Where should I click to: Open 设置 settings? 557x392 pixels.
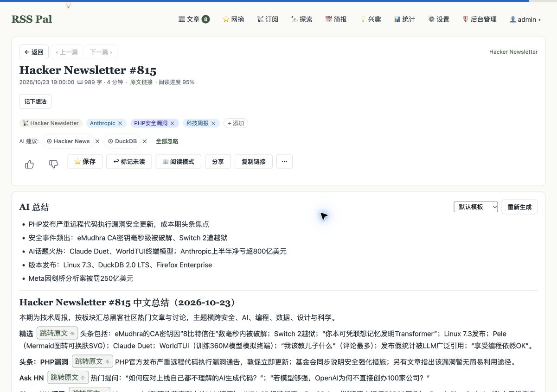[x=439, y=19]
